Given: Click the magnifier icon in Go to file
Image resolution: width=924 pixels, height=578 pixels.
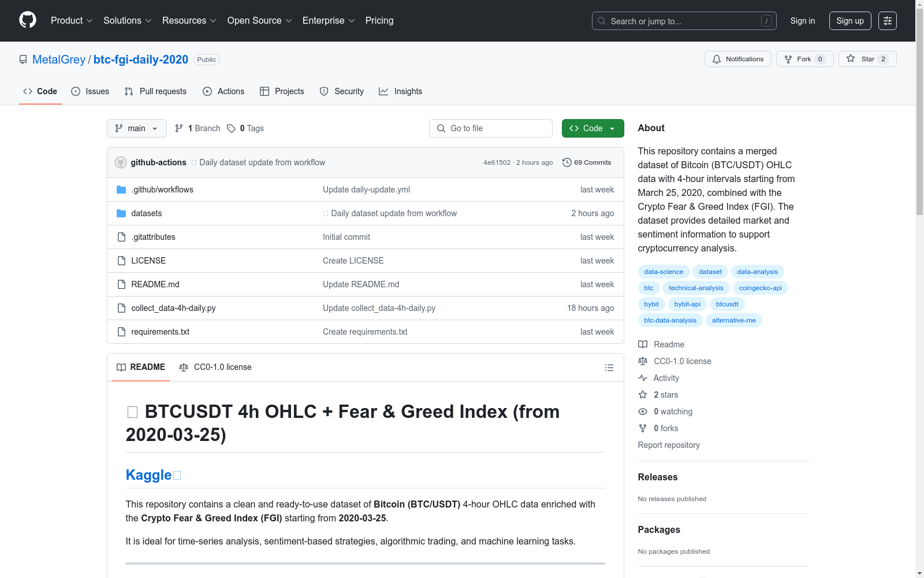Looking at the screenshot, I should point(441,128).
